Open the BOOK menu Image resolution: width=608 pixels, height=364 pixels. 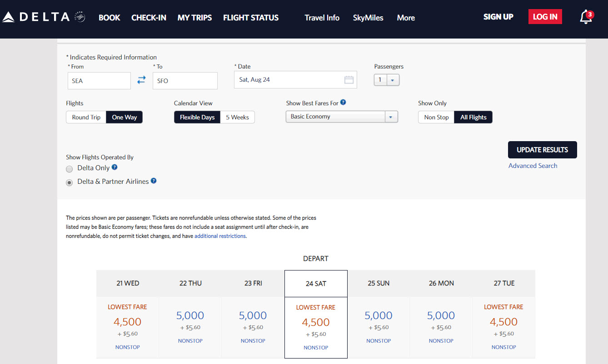110,18
